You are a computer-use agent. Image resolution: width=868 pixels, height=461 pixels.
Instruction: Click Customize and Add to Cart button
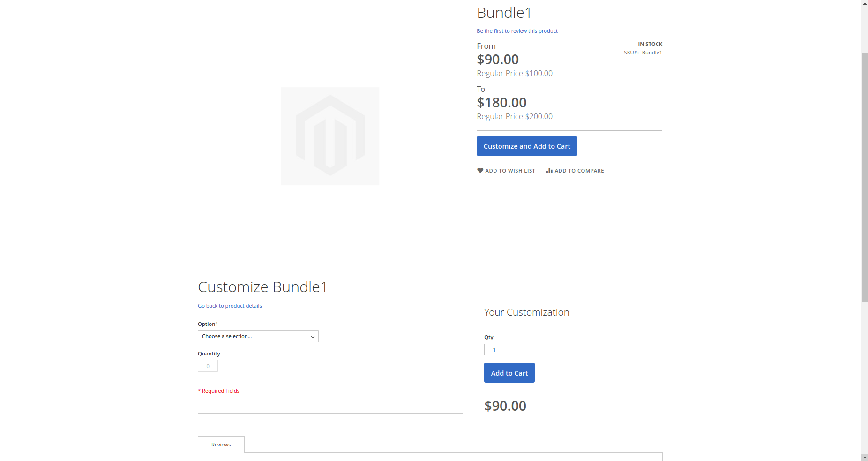[x=527, y=146]
